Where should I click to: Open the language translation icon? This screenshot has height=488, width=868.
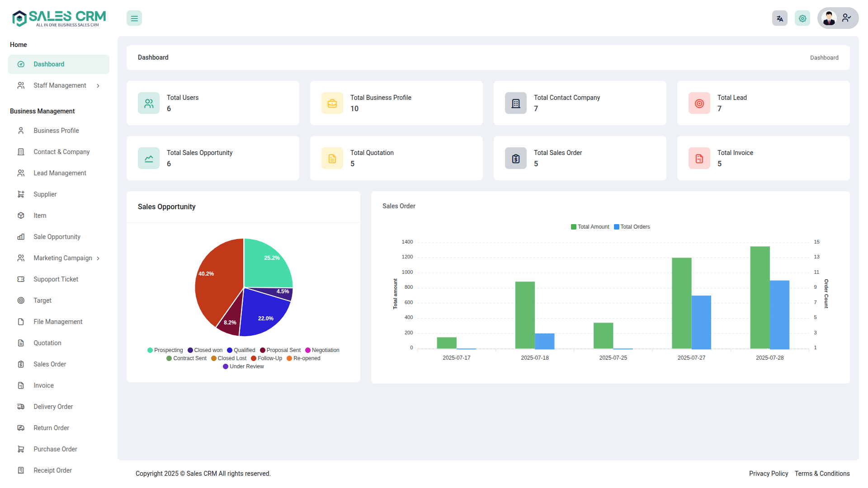click(x=779, y=19)
